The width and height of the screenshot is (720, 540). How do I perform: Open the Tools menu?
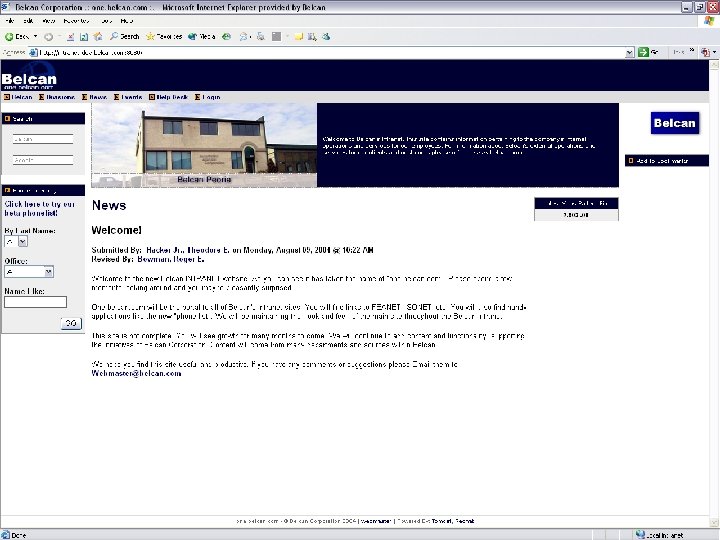point(106,21)
